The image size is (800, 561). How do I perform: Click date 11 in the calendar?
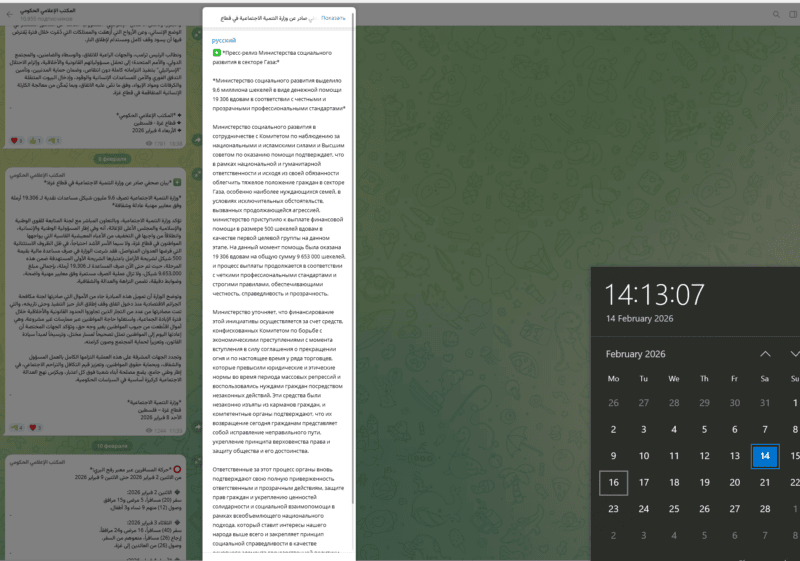[674, 456]
